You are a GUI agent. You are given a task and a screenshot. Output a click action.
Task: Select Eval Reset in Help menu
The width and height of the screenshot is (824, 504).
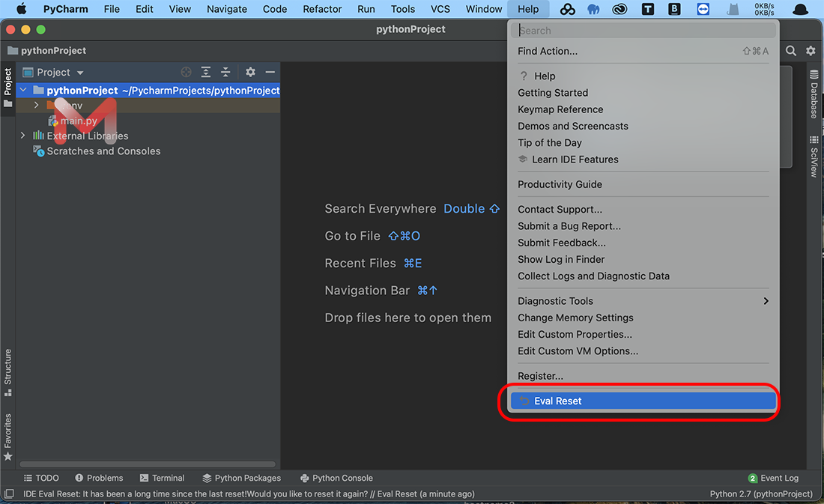click(643, 401)
